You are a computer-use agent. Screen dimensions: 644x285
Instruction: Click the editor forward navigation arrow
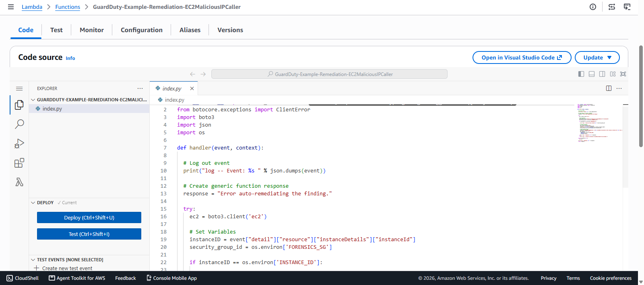click(203, 74)
